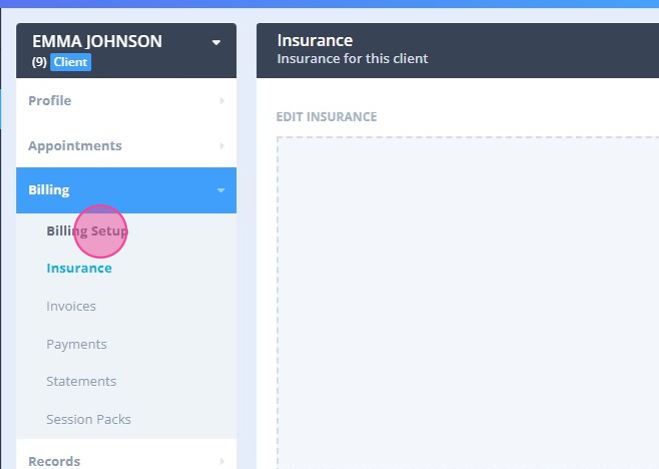Screen dimensions: 659x469
Task: Click the (9) client ID number
Action: (x=39, y=62)
